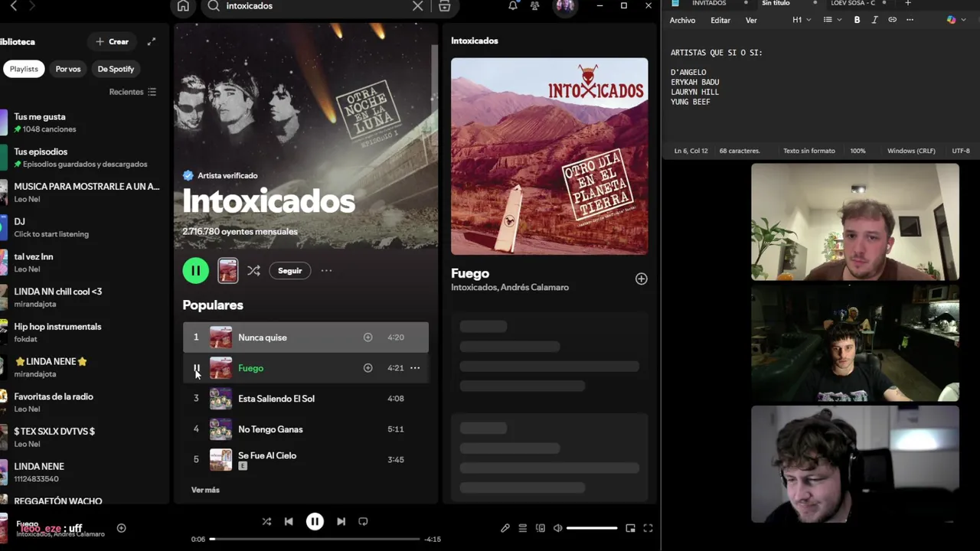Go to the Spotify home icon

tap(183, 6)
